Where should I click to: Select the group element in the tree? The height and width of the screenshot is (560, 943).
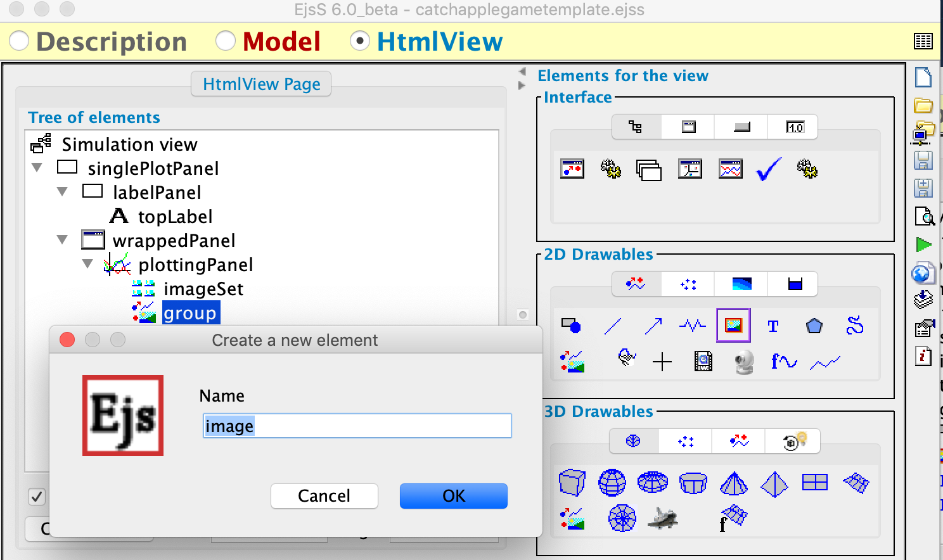click(190, 313)
